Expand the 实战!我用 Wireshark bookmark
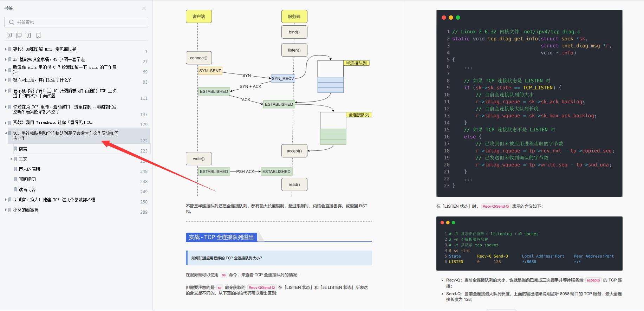Viewport: 644px width, 311px height. pyautogui.click(x=6, y=123)
